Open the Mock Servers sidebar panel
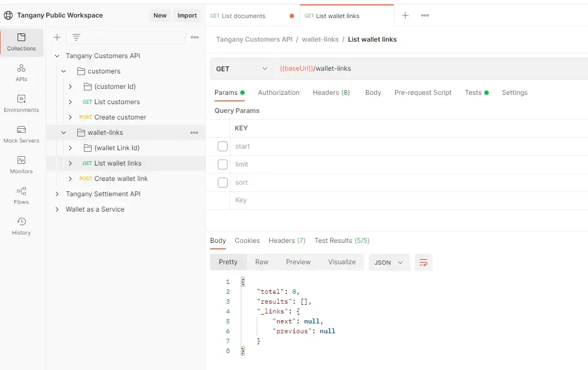Image resolution: width=588 pixels, height=370 pixels. point(21,134)
